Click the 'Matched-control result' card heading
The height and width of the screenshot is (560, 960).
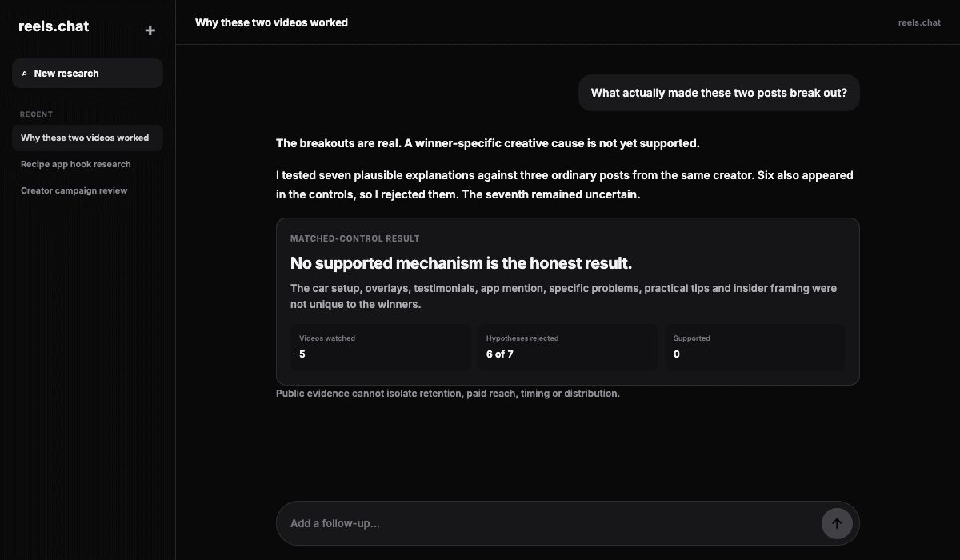(x=354, y=238)
